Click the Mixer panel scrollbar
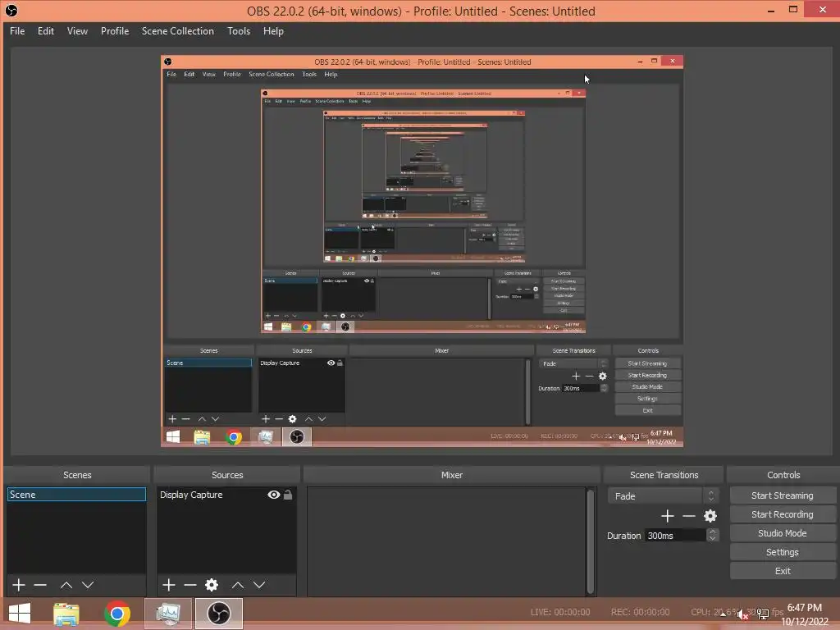The width and height of the screenshot is (840, 630). click(x=591, y=541)
